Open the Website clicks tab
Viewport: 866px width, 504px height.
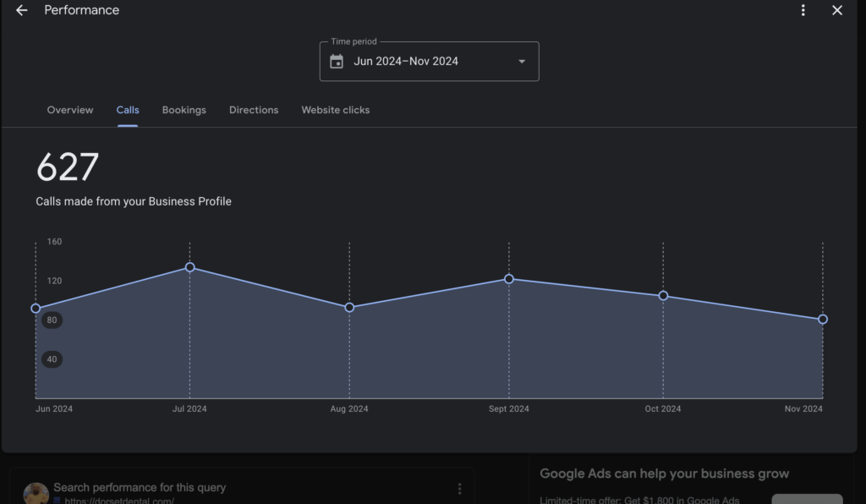pyautogui.click(x=335, y=110)
